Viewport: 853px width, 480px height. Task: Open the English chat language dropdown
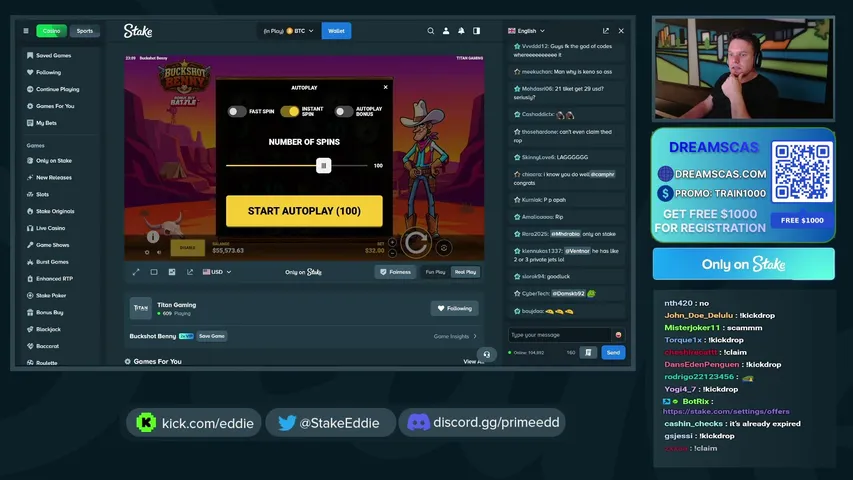click(x=526, y=31)
